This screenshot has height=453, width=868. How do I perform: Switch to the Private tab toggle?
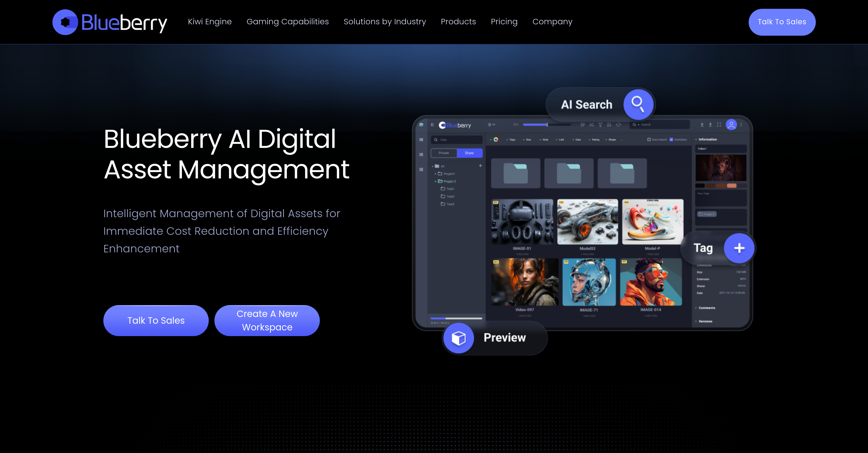pyautogui.click(x=444, y=153)
